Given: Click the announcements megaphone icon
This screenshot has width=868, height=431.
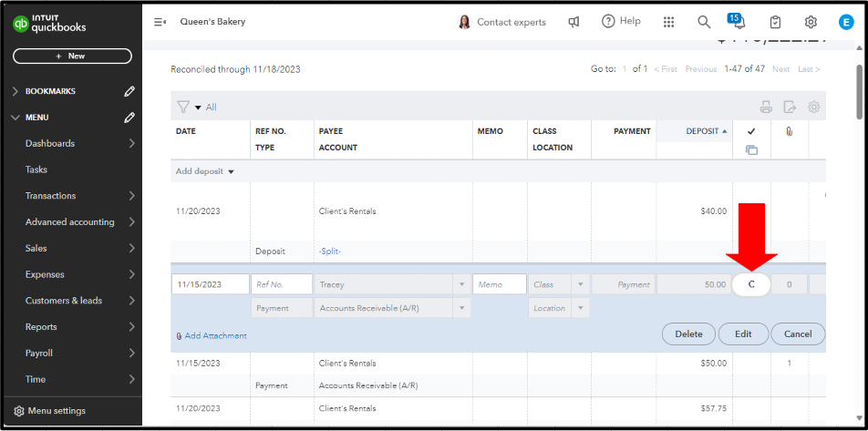Looking at the screenshot, I should (573, 22).
